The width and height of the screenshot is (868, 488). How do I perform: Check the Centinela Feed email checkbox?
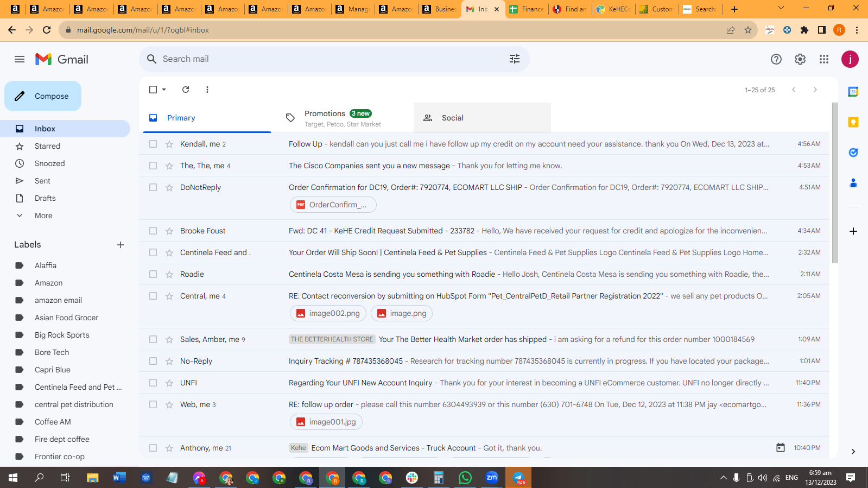click(x=153, y=252)
